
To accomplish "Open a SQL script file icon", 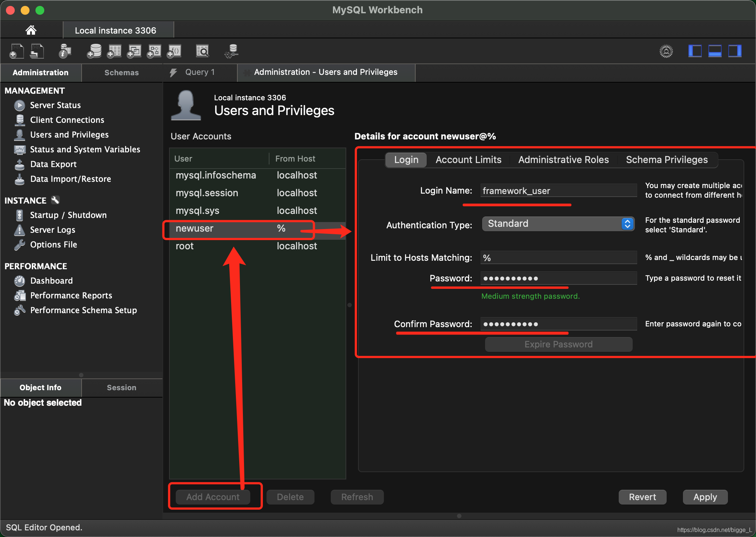I will tap(37, 51).
